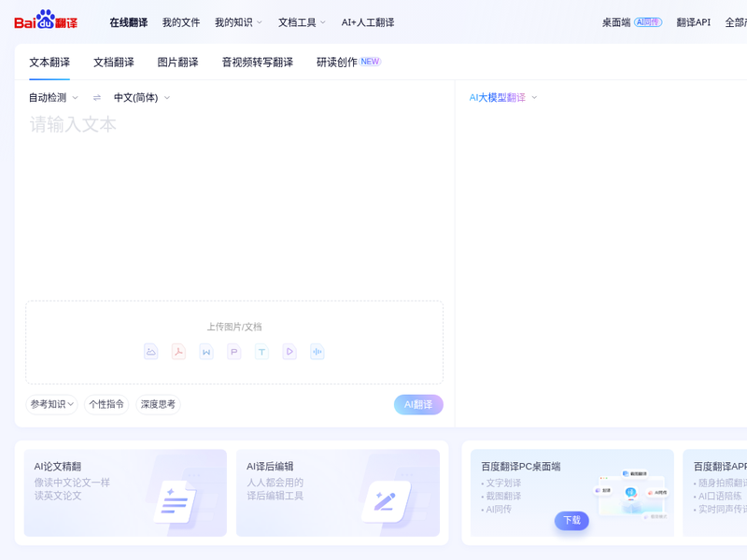Click the 百度翻译PC桌面端 title

click(521, 467)
